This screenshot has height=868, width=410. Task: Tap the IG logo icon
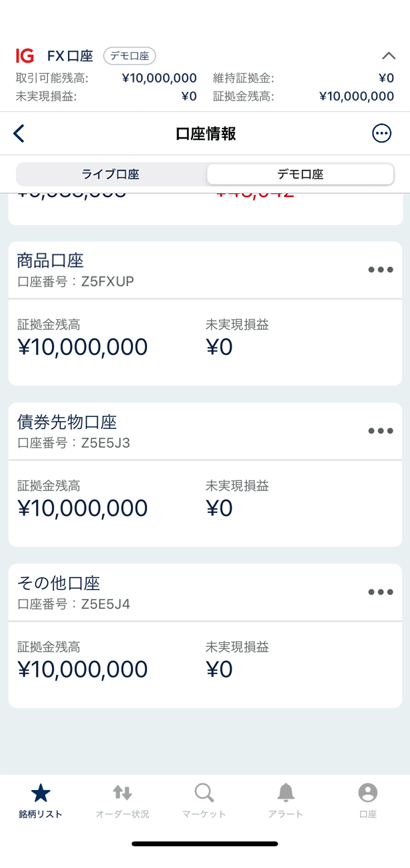(25, 56)
